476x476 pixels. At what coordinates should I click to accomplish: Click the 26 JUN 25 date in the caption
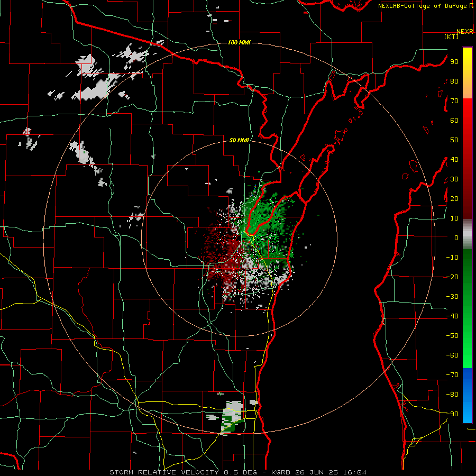click(x=317, y=472)
